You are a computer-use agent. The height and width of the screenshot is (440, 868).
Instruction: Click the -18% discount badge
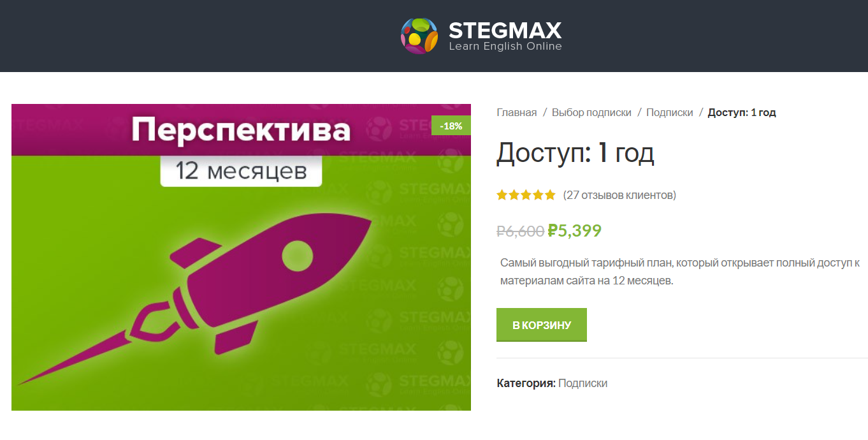(x=451, y=126)
